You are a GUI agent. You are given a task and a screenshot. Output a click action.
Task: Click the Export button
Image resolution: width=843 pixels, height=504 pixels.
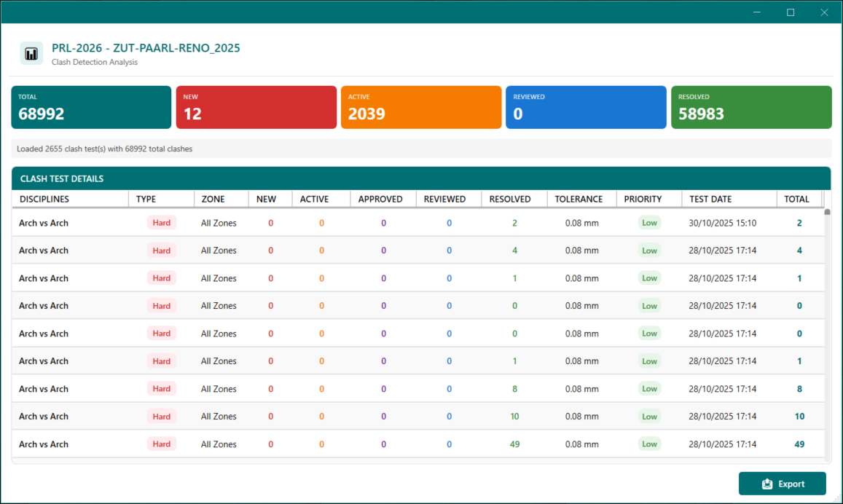coord(782,484)
